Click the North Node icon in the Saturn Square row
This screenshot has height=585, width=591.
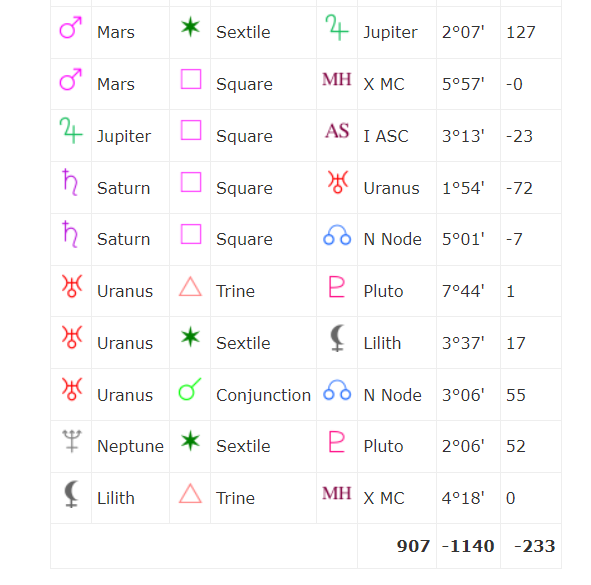pos(337,235)
